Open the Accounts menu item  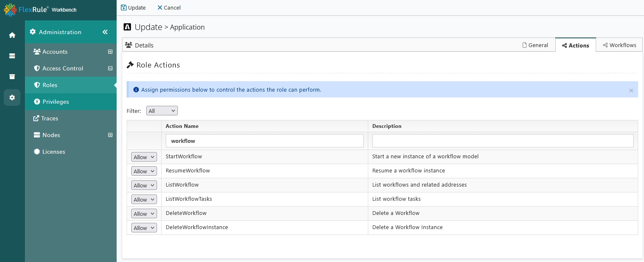click(71, 52)
